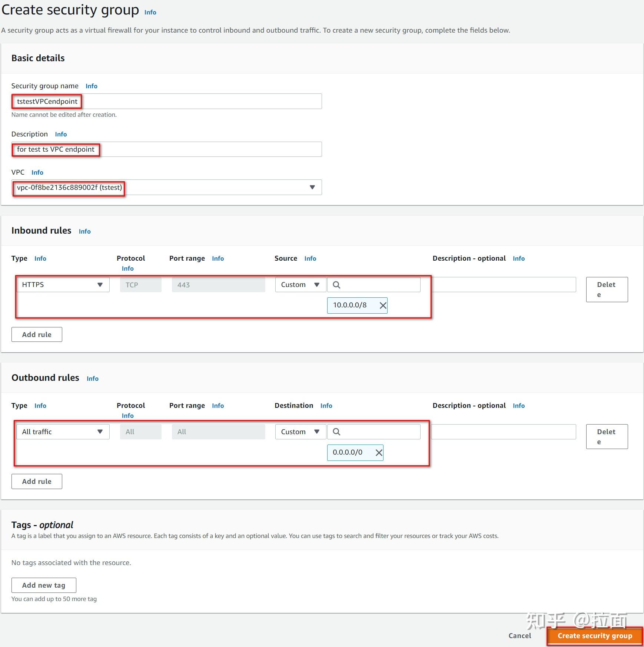Open Info next to Inbound rules heading
The height and width of the screenshot is (647, 644).
pyautogui.click(x=84, y=231)
